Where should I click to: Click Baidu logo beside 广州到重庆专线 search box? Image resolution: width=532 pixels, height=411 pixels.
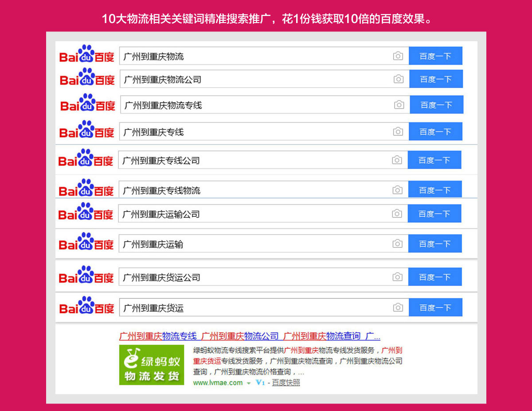(87, 129)
